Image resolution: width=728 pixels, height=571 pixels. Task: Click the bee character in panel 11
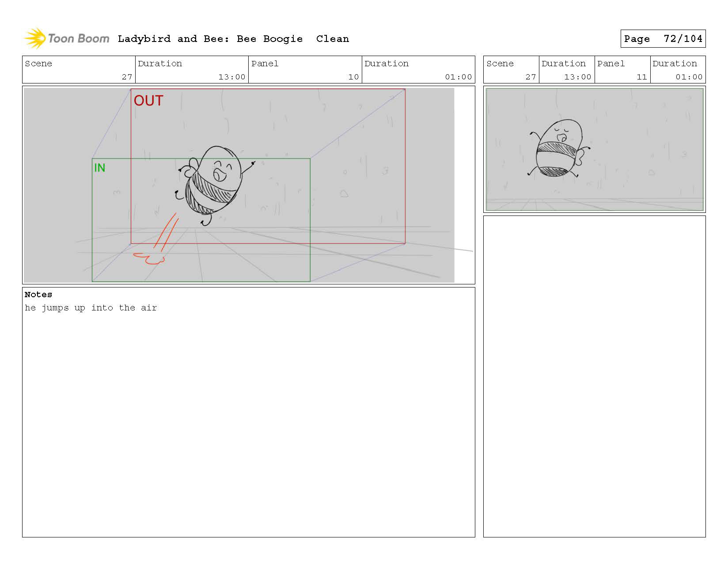tap(560, 148)
